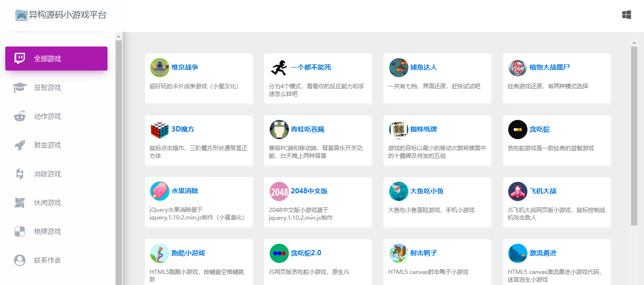644x285 pixels.
Task: Click the 消除游戏 lightning icon
Action: (x=20, y=174)
